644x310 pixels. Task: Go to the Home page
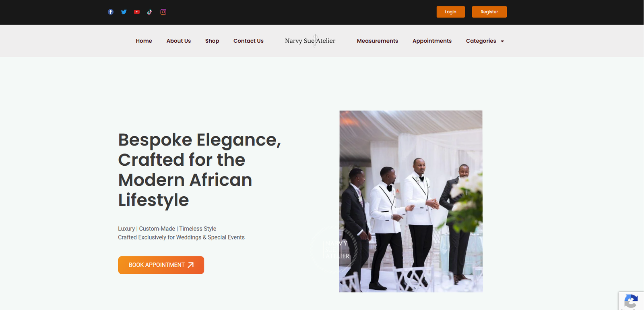pos(144,41)
